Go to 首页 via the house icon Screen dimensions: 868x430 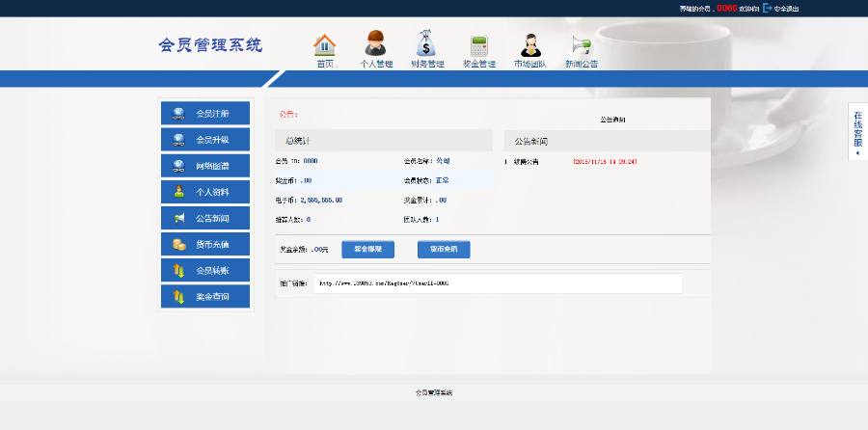tap(324, 44)
